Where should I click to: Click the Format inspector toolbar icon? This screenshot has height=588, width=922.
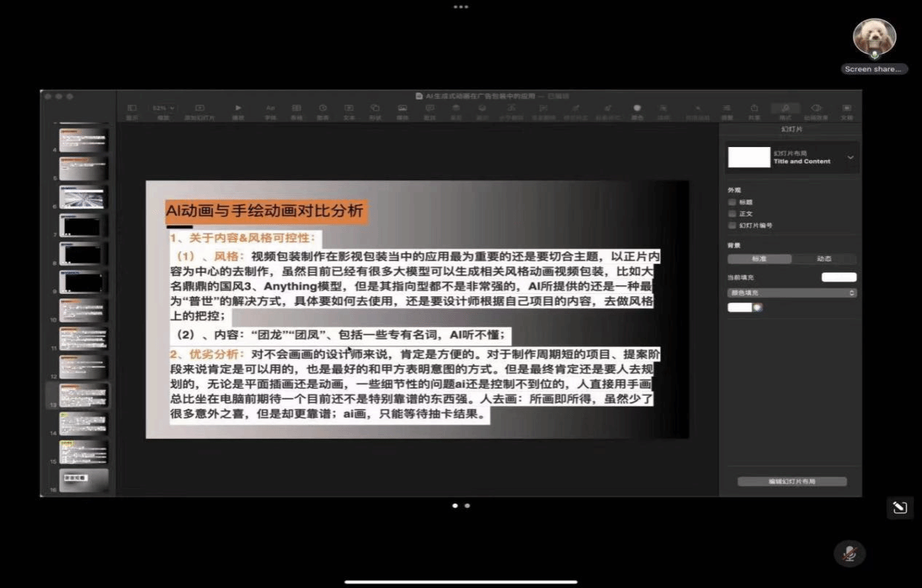pyautogui.click(x=785, y=109)
